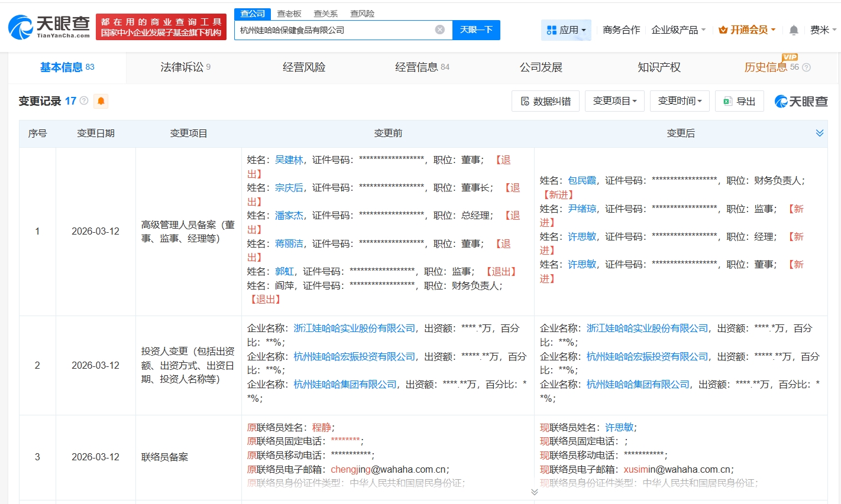Export the records with the 导出 button

click(x=739, y=101)
